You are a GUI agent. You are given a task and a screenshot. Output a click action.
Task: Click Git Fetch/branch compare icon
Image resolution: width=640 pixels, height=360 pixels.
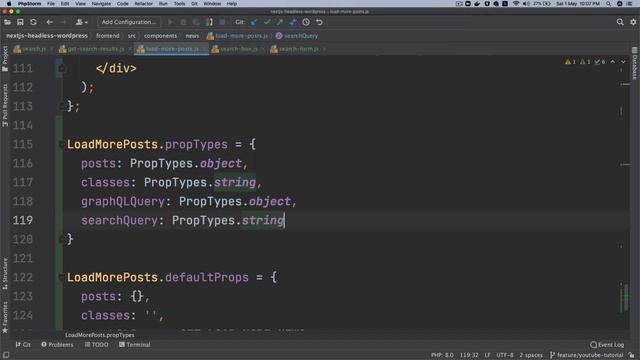click(293, 22)
